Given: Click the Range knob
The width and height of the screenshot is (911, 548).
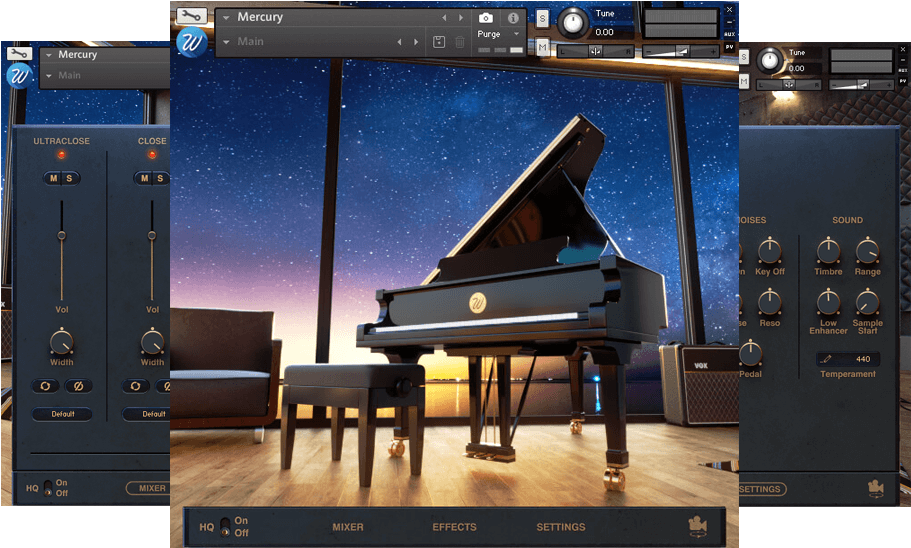Looking at the screenshot, I should [867, 251].
